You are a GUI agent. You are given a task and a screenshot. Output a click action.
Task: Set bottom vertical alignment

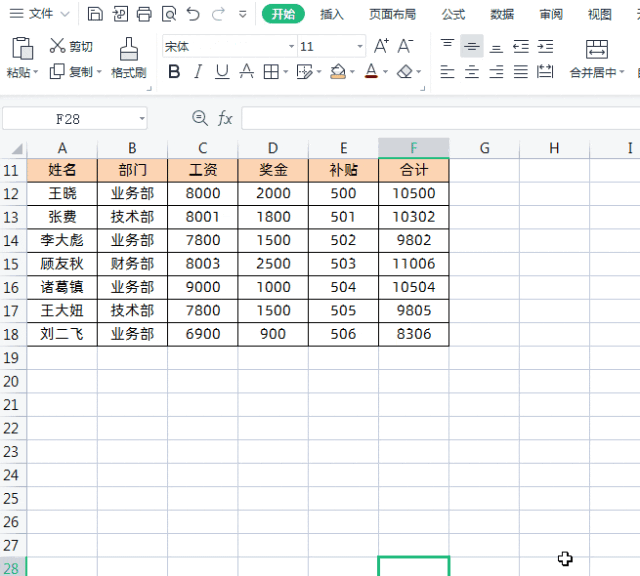[x=496, y=49]
